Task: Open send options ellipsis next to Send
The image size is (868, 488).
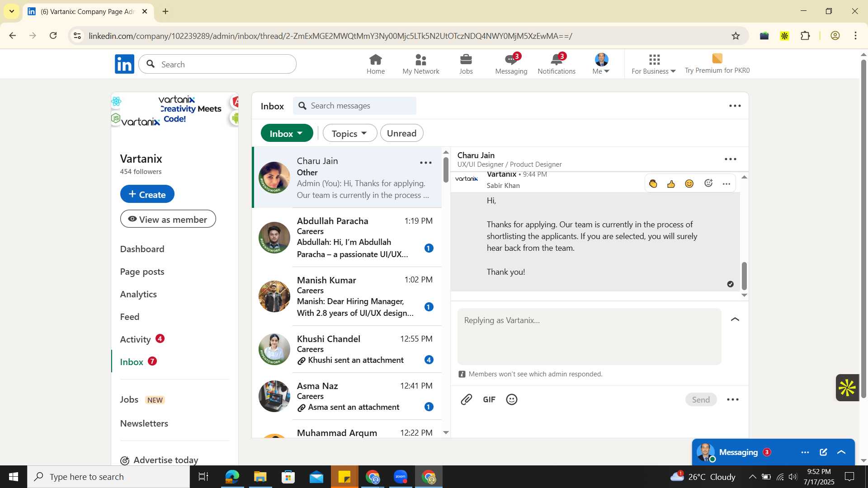Action: coord(733,399)
